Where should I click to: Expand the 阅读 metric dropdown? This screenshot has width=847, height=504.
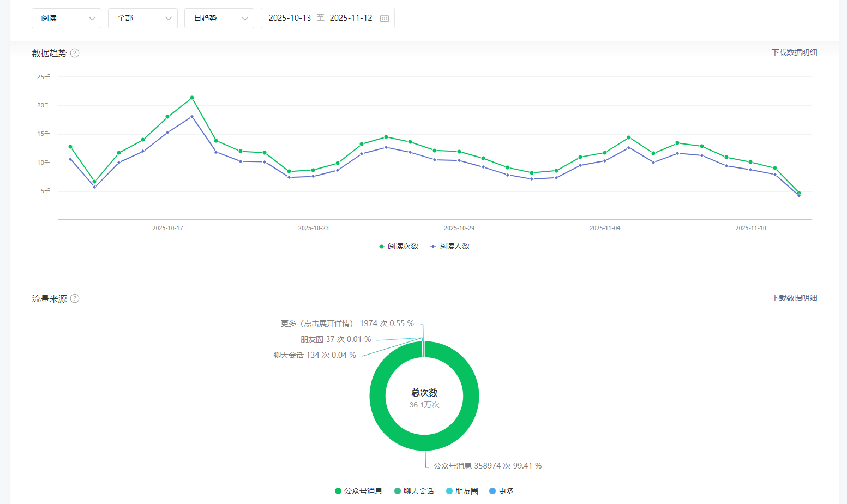67,18
